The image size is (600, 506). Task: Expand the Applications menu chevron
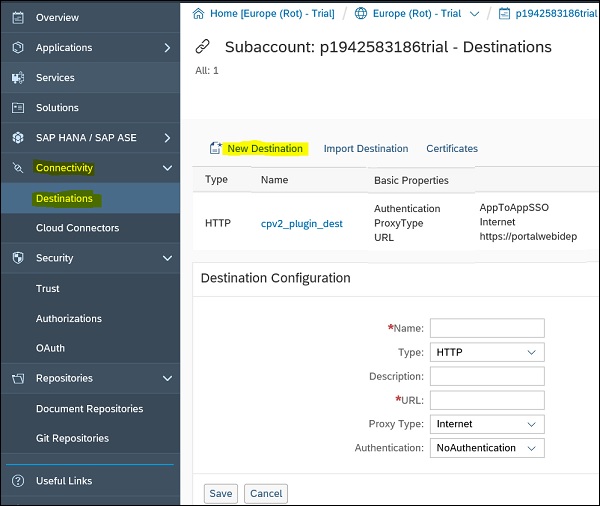tap(167, 48)
